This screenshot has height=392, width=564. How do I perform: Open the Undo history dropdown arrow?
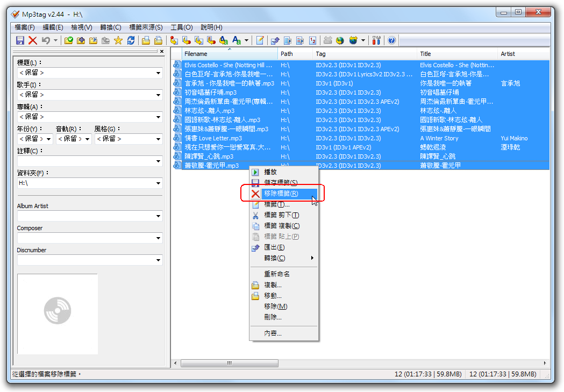coord(55,40)
